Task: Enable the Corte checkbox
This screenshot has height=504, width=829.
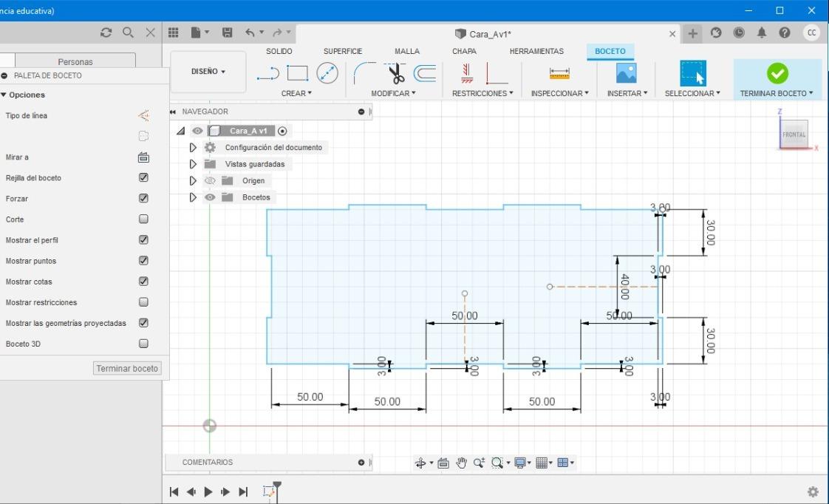Action: click(x=143, y=219)
